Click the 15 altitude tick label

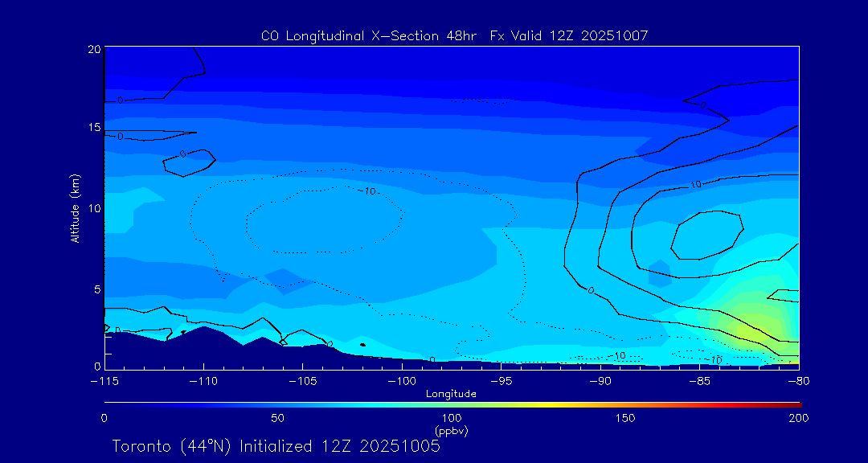coord(92,128)
